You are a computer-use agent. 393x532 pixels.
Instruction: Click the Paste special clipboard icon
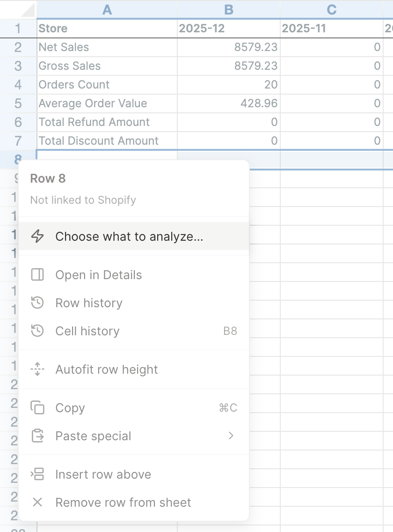(x=37, y=436)
